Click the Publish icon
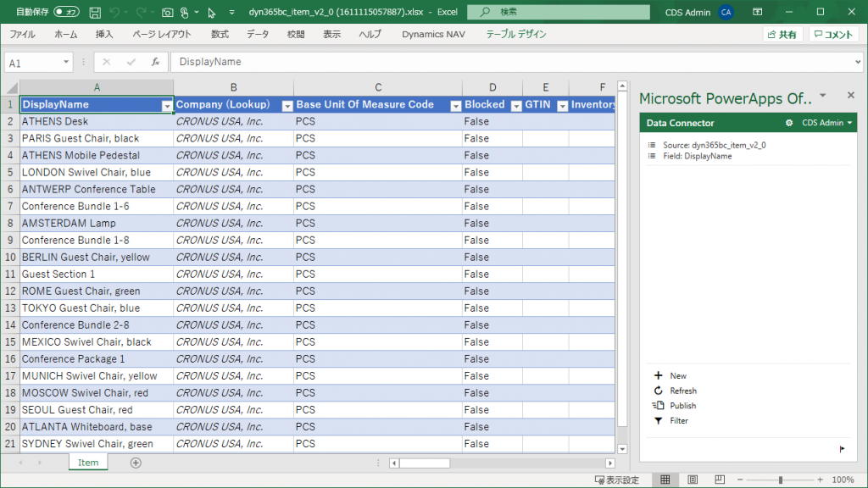This screenshot has height=488, width=868. 658,406
